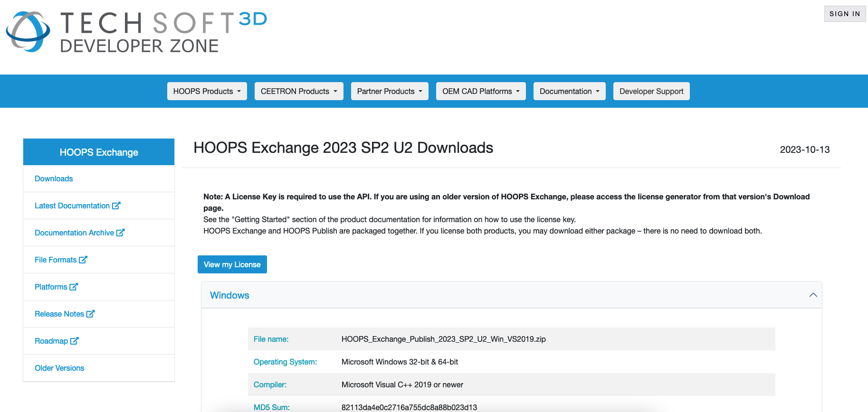Click the 'Microsoft Windows 32-bit & 64-bit' value
868x412 pixels.
pos(400,362)
